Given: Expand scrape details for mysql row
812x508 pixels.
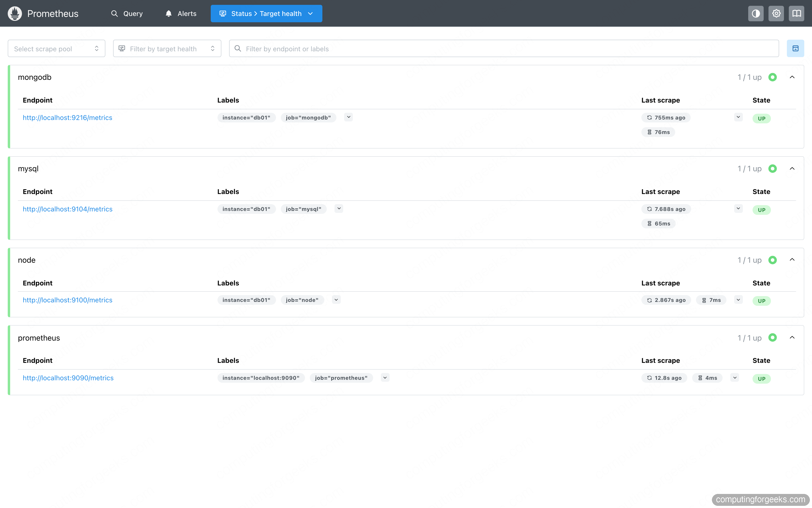Looking at the screenshot, I should click(x=738, y=209).
